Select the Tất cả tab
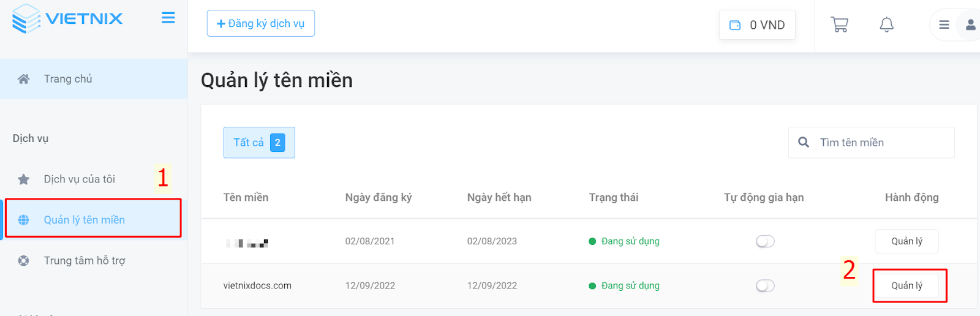Screen dimensions: 980x316 pyautogui.click(x=259, y=143)
